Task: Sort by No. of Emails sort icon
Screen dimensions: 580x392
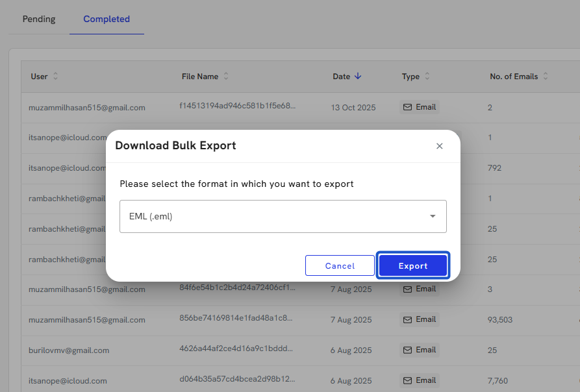Action: [x=546, y=77]
